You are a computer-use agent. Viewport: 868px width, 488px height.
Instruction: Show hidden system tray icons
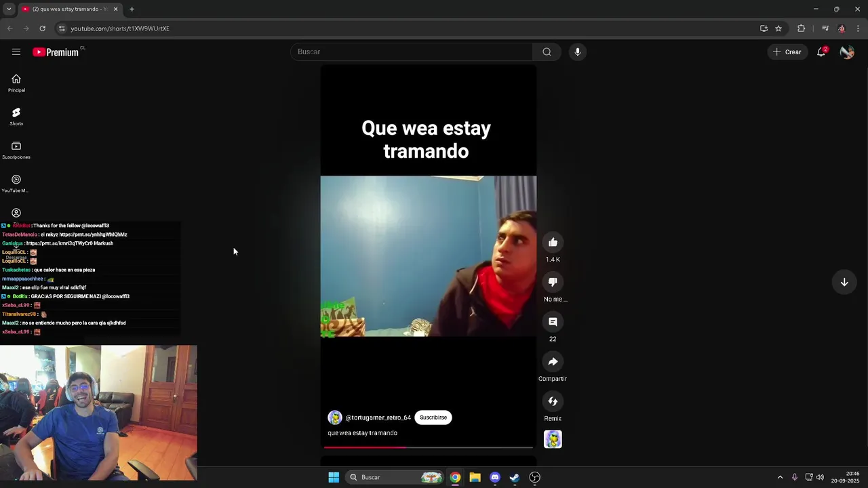pyautogui.click(x=780, y=477)
